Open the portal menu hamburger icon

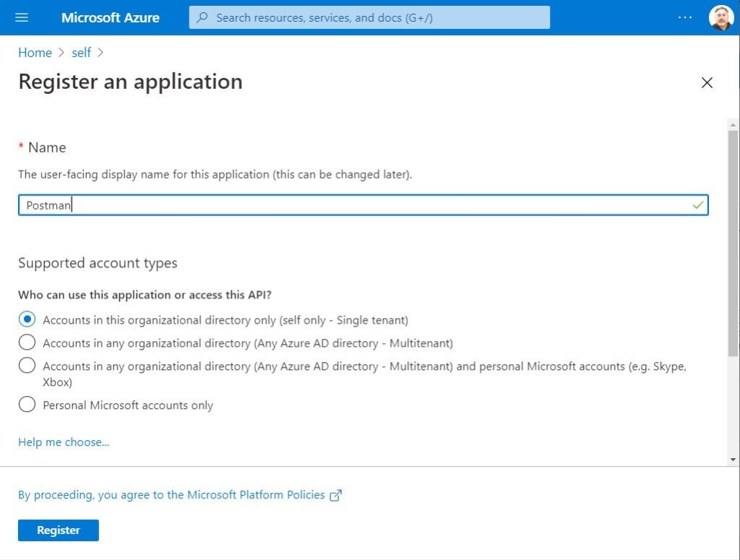tap(20, 17)
